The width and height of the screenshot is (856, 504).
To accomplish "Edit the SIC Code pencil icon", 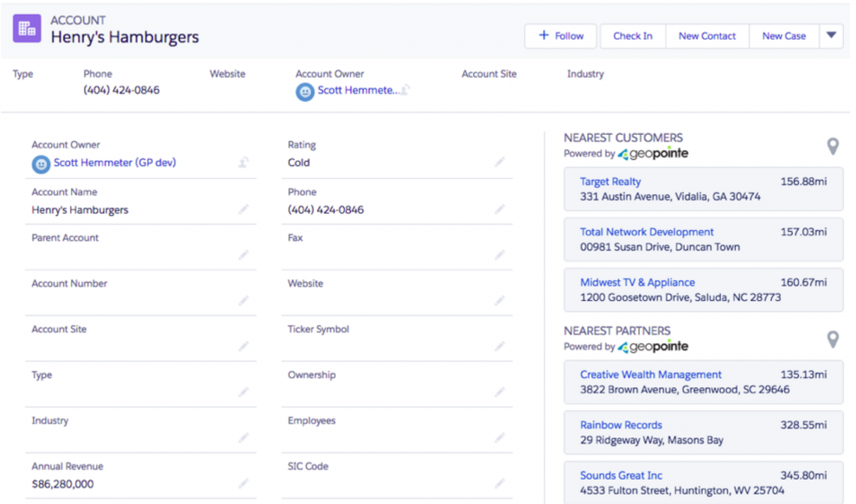I will point(500,483).
